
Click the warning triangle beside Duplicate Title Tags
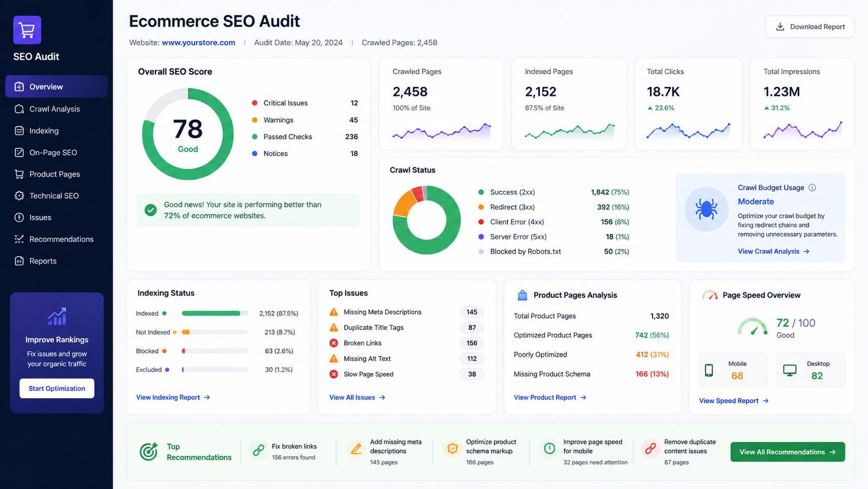pyautogui.click(x=334, y=328)
